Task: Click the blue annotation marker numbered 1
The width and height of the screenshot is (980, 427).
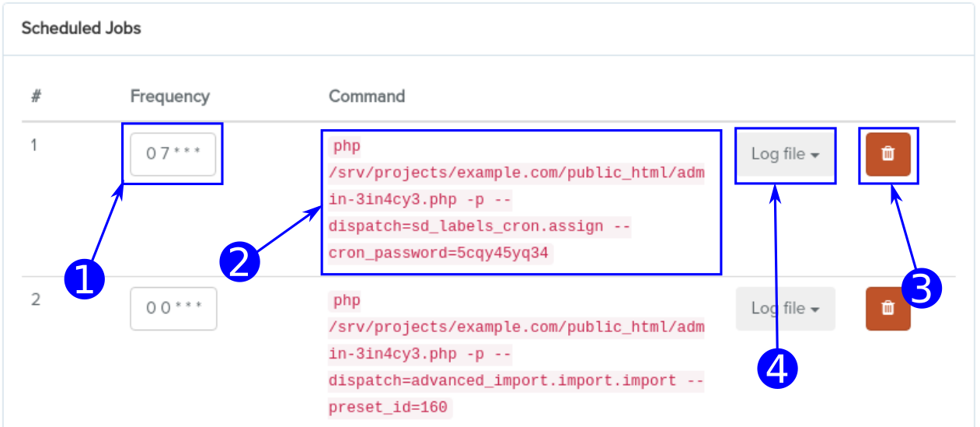Action: [x=83, y=278]
